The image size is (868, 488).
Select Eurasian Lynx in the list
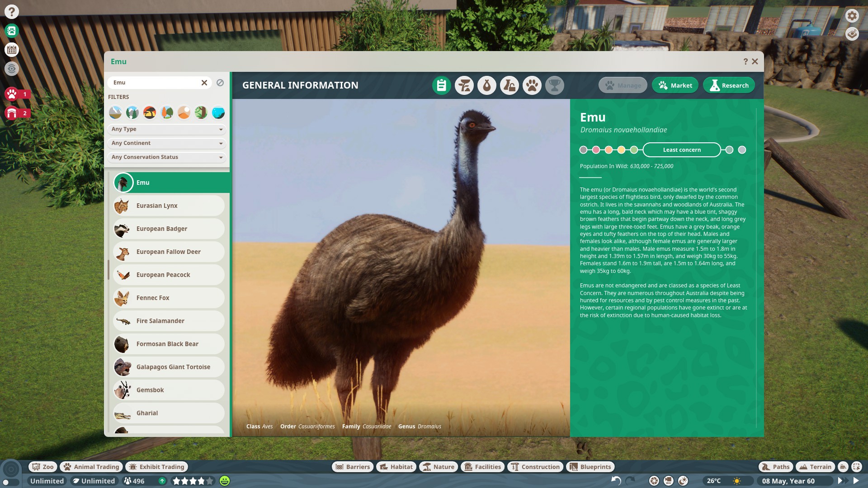tap(169, 206)
